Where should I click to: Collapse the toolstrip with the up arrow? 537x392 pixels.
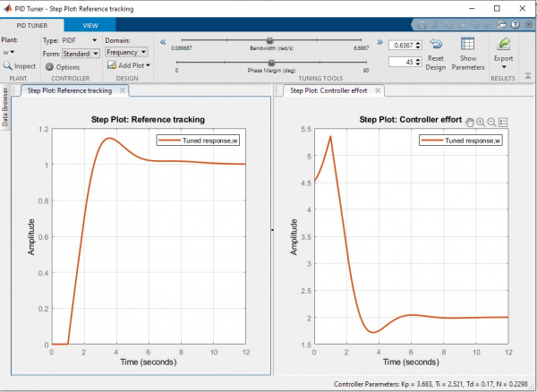point(528,76)
